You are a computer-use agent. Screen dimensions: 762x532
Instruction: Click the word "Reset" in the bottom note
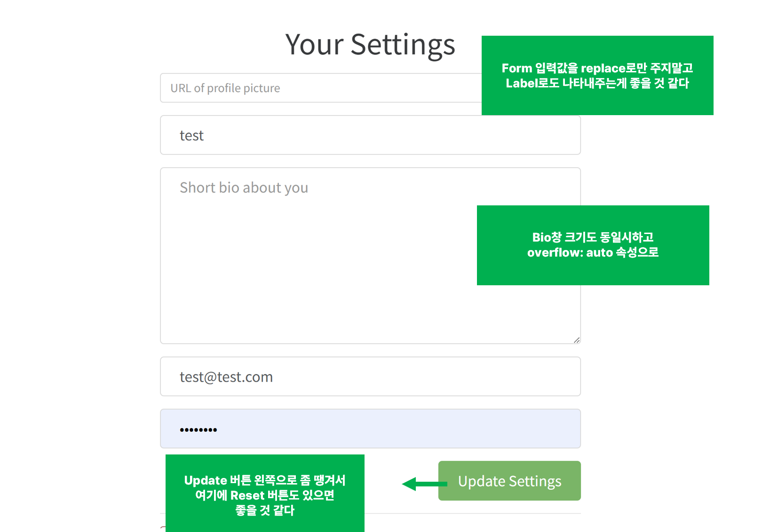pos(247,495)
